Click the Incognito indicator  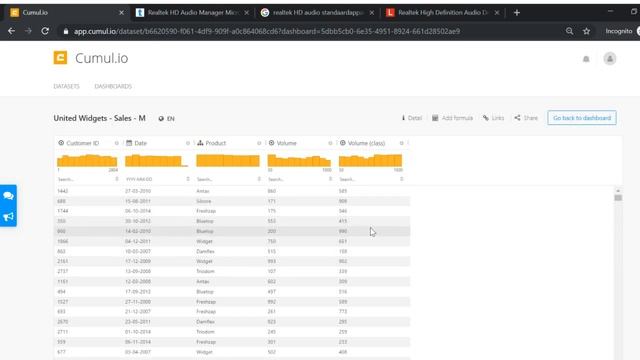pos(620,31)
